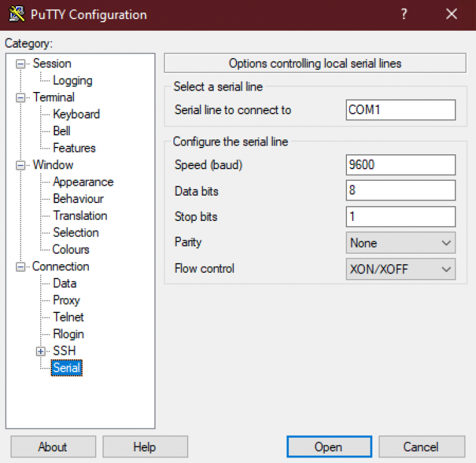476x463 pixels.
Task: Click the Serial line to connect to label
Action: [233, 110]
